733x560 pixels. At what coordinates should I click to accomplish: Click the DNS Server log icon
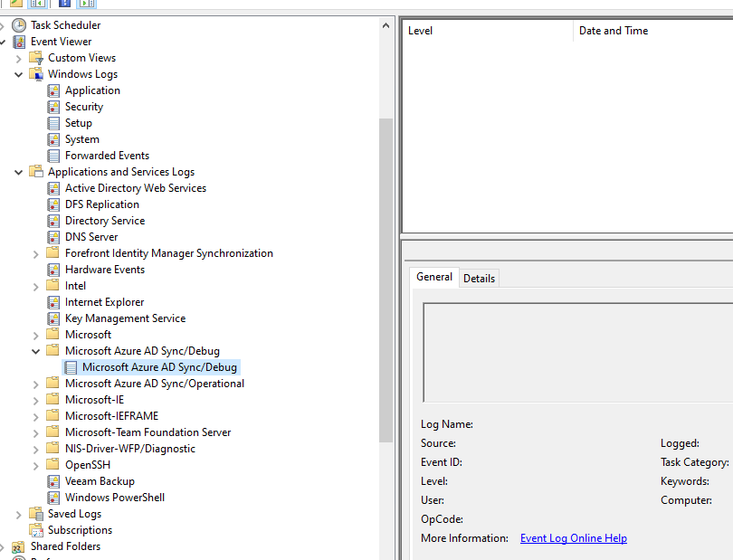click(x=53, y=237)
